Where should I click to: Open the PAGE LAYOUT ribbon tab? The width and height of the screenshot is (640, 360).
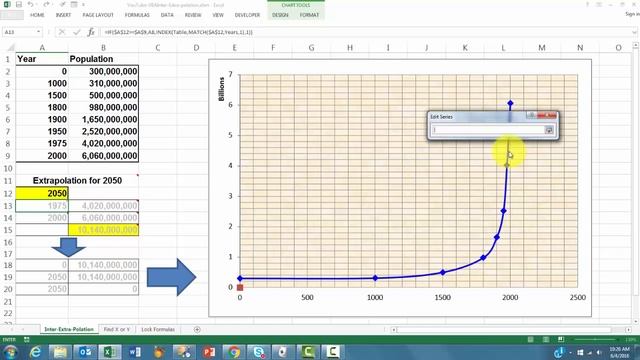[98, 15]
